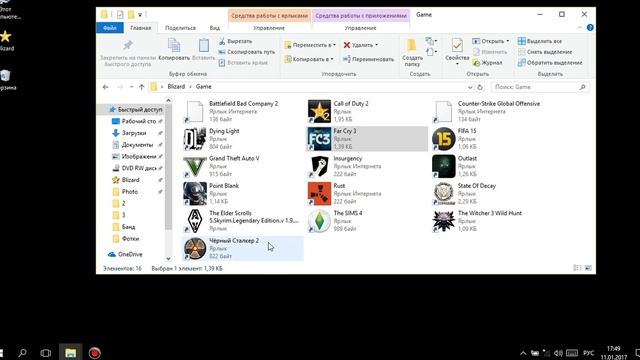Viewport: 640px width, 360px height.
Task: Click Обратить выделение
Action: (550, 63)
